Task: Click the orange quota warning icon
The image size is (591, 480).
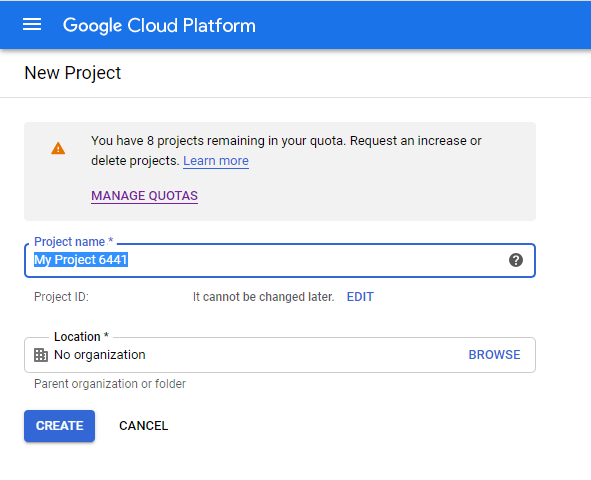Action: [58, 148]
